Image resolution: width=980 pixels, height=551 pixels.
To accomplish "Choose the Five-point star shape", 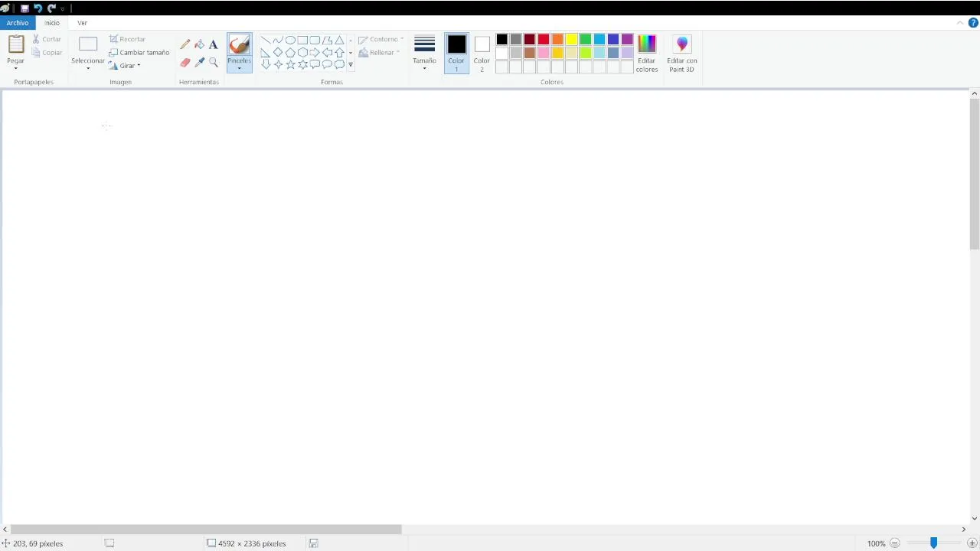I will pos(290,64).
